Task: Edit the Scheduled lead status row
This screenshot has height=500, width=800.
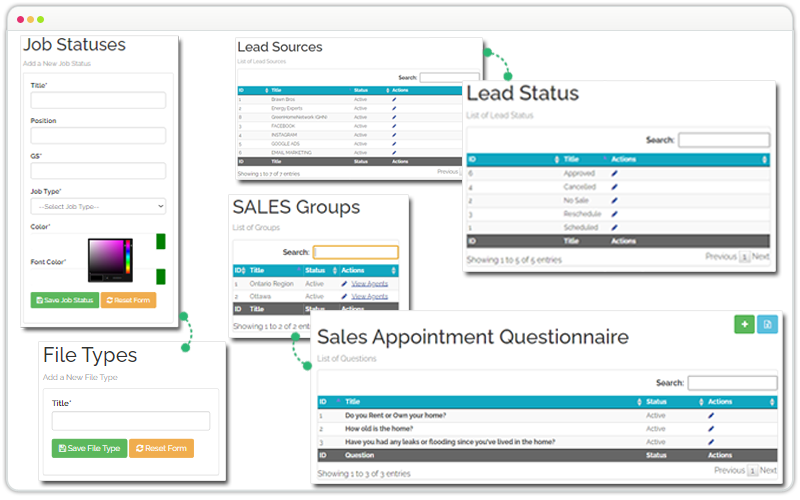Action: coord(615,227)
